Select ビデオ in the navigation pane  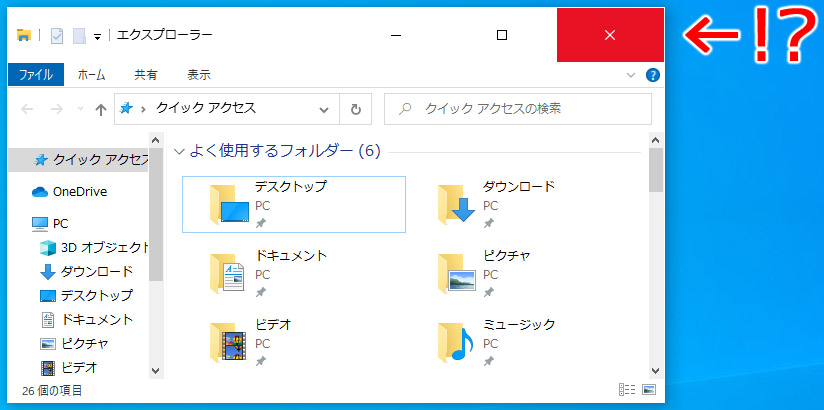point(69,367)
